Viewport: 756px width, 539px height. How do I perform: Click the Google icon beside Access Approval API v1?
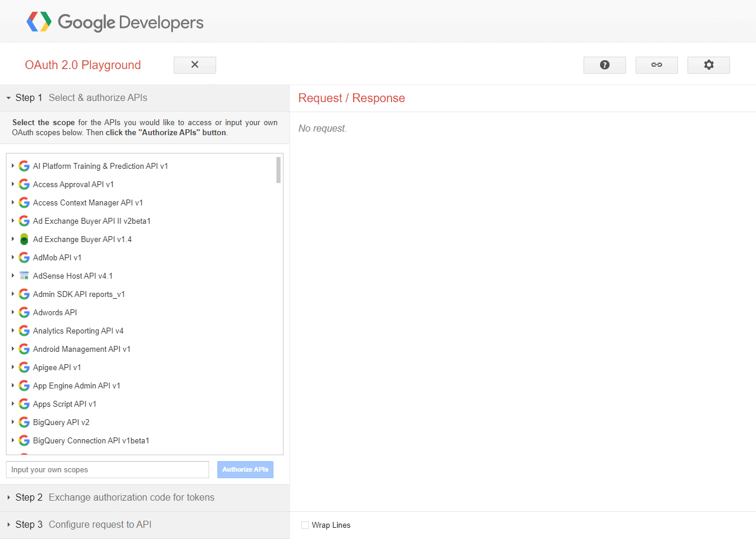[24, 184]
